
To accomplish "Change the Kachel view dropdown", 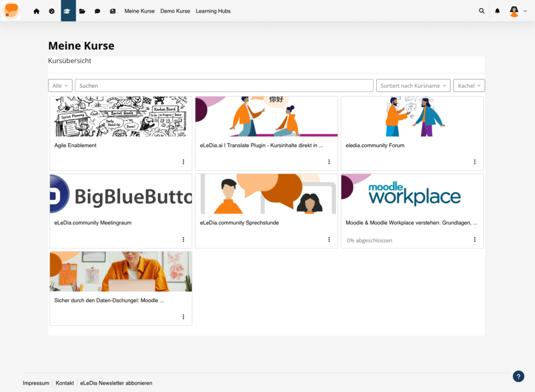I will click(469, 86).
